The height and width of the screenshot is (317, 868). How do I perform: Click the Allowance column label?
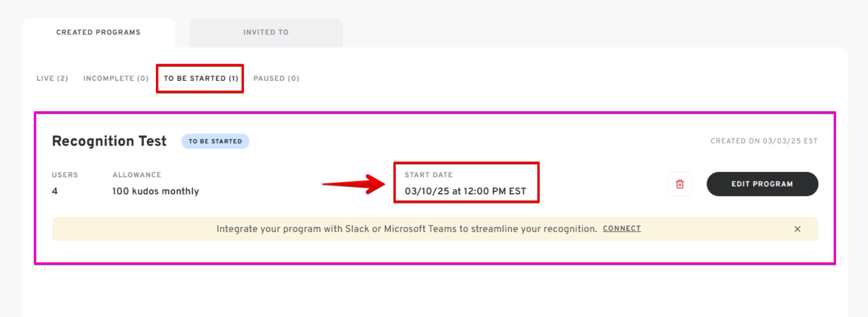(137, 175)
